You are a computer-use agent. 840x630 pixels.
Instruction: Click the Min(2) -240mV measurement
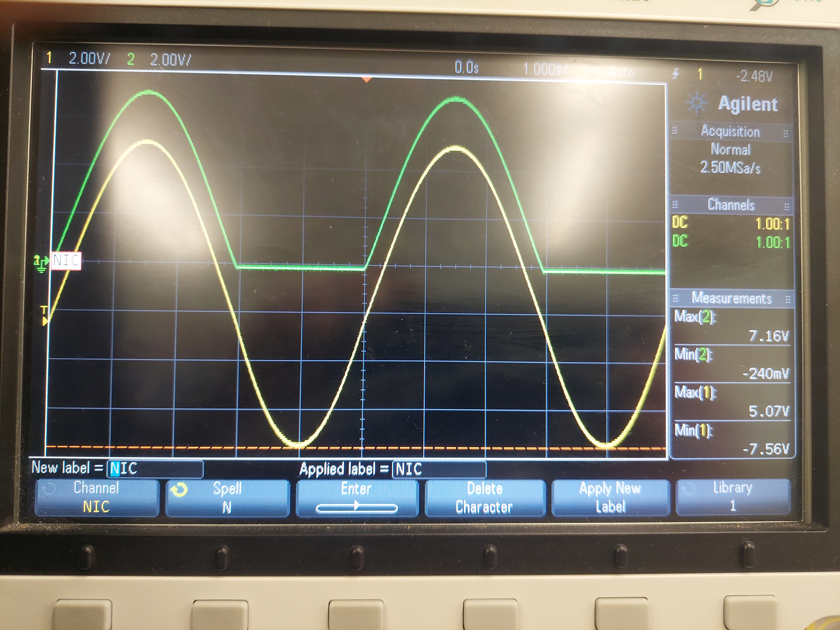[732, 365]
